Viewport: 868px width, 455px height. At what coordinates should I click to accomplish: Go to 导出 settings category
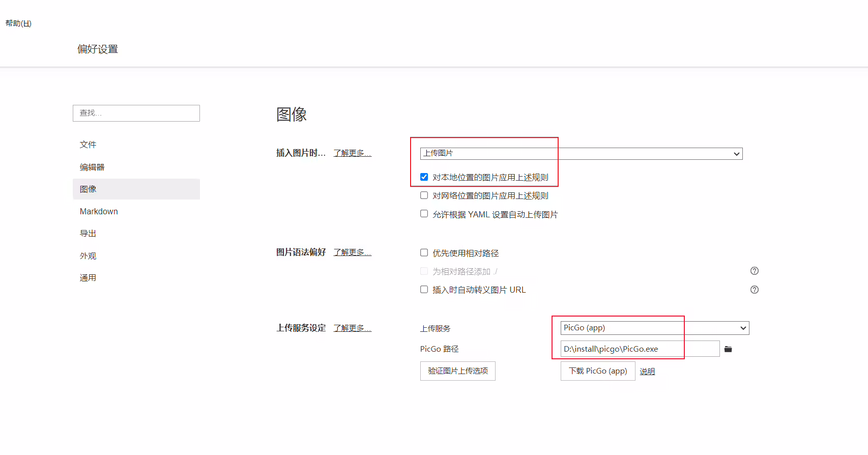click(x=136, y=234)
